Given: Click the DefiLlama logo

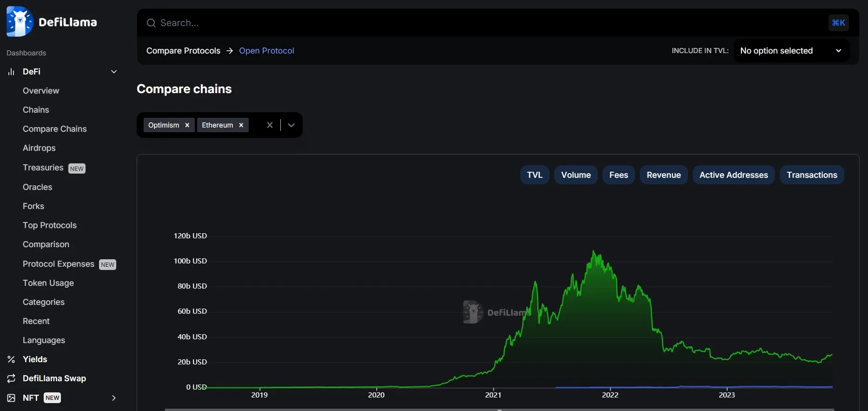Looking at the screenshot, I should point(52,21).
